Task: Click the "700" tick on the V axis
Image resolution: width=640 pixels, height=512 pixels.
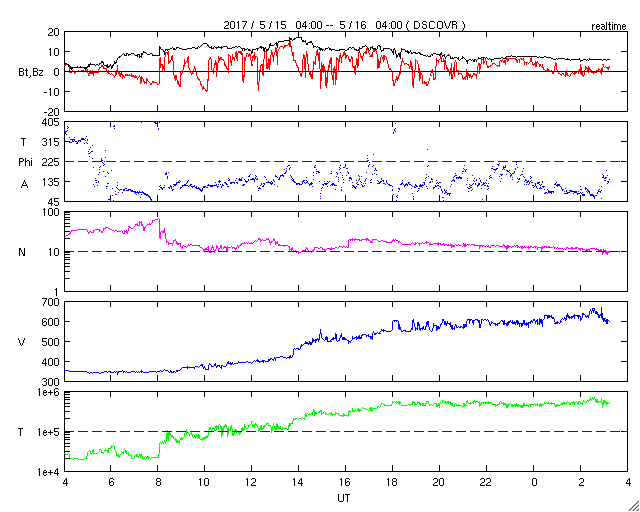Action: click(x=52, y=303)
